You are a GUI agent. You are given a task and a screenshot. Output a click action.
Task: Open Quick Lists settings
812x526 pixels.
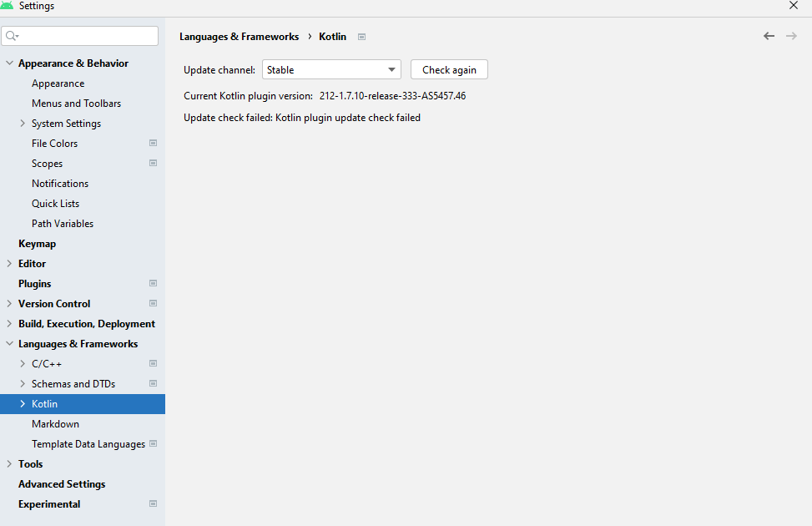pos(55,204)
